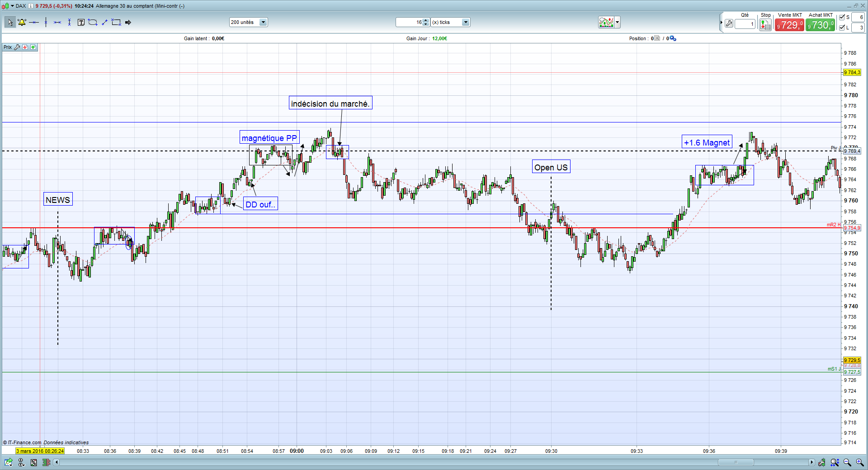Image resolution: width=868 pixels, height=470 pixels.
Task: Select the vertical measure tool
Action: coord(69,22)
